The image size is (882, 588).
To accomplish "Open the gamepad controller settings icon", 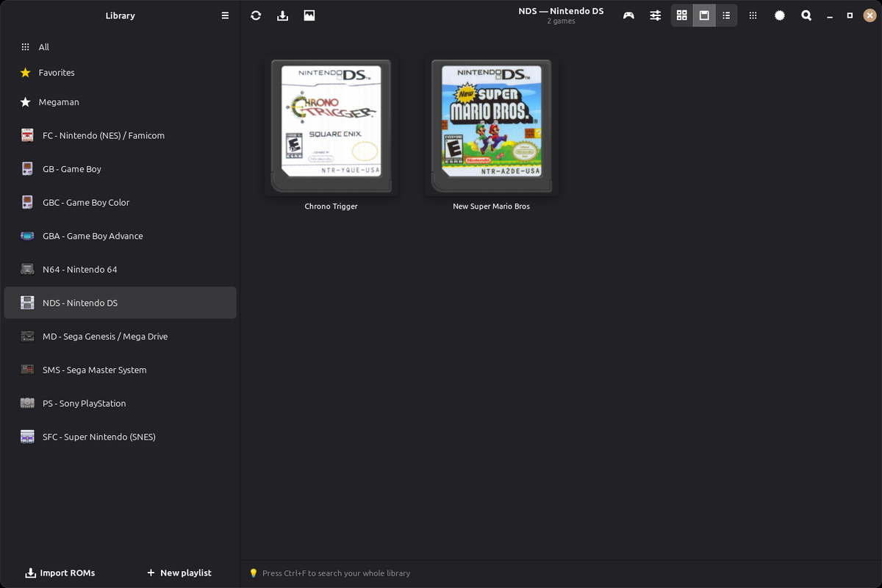I will pos(628,15).
